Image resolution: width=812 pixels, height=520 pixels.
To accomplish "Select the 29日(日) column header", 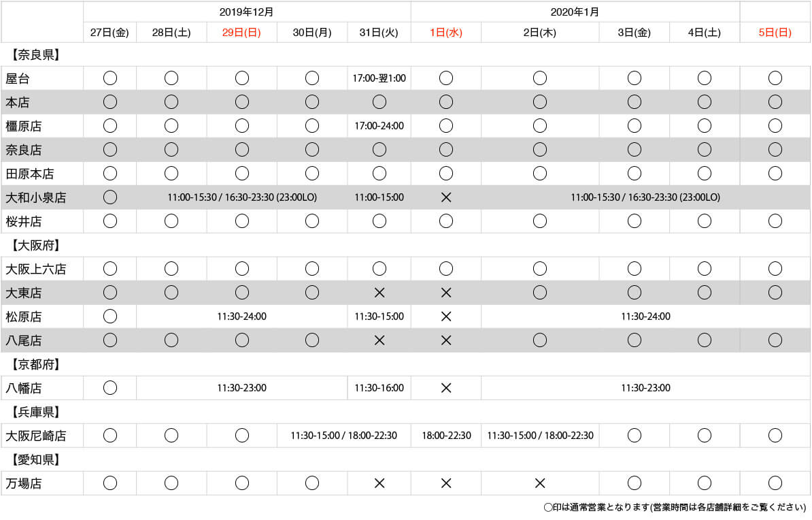I will [241, 33].
